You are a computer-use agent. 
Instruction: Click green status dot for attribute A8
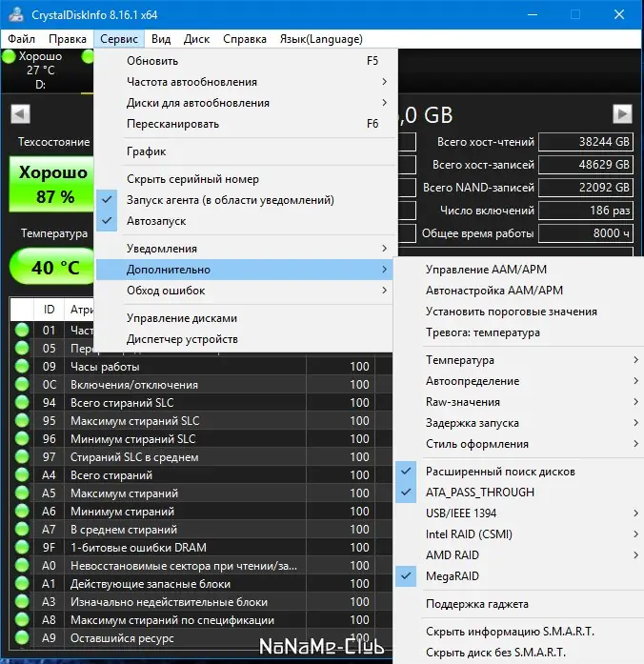click(x=22, y=620)
